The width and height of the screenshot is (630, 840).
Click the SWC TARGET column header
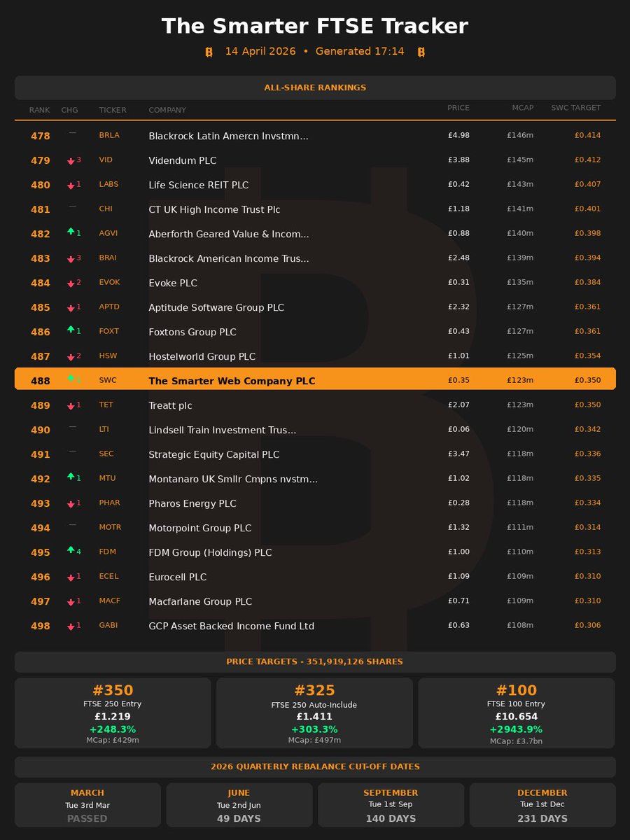coord(575,108)
